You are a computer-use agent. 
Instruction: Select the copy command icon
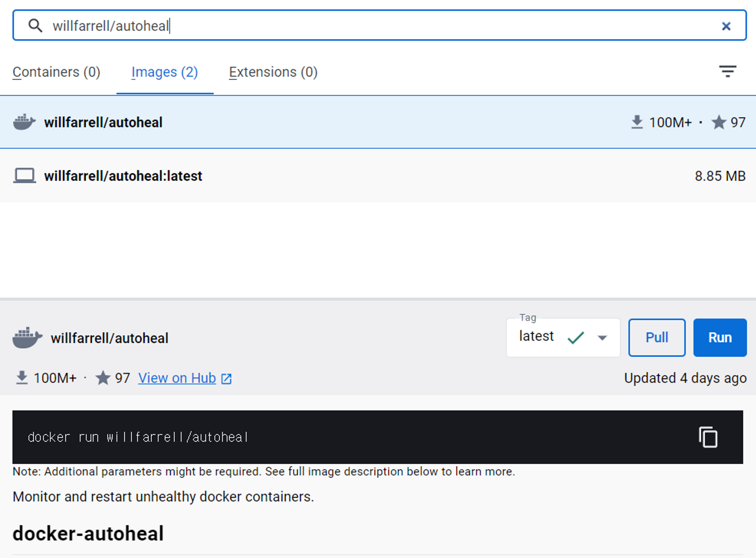pyautogui.click(x=708, y=437)
